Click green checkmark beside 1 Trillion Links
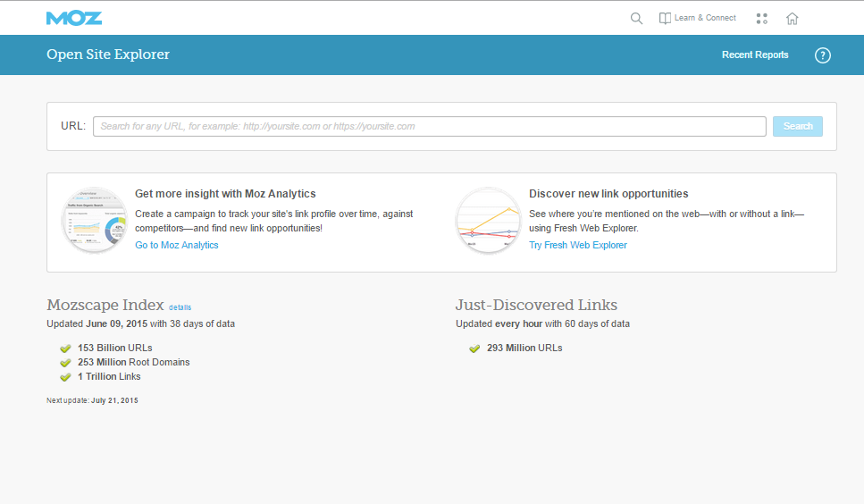The image size is (864, 504). (x=65, y=377)
